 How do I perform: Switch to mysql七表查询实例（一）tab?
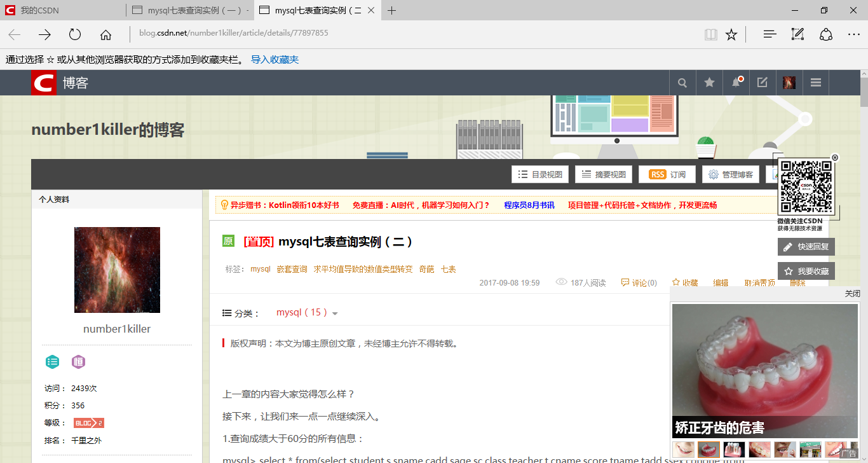[190, 10]
